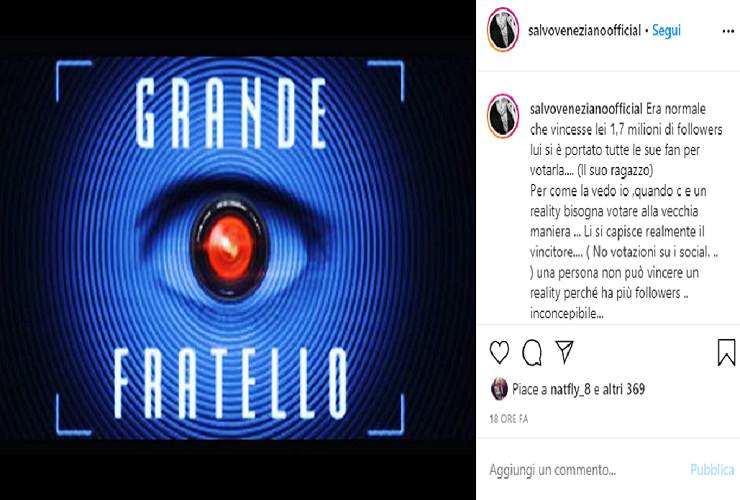740x500 pixels.
Task: Open the 18 ORE FA timestamp link
Action: pyautogui.click(x=509, y=419)
